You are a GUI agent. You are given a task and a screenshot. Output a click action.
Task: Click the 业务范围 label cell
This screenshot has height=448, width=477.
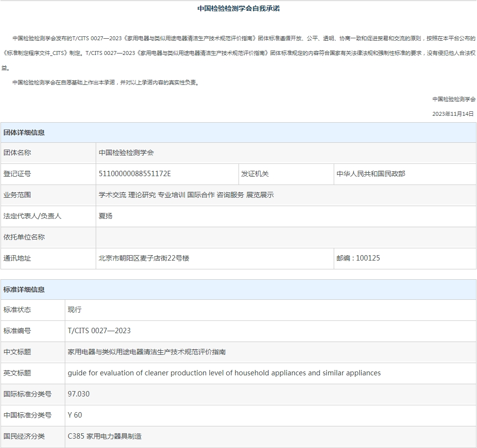point(48,195)
